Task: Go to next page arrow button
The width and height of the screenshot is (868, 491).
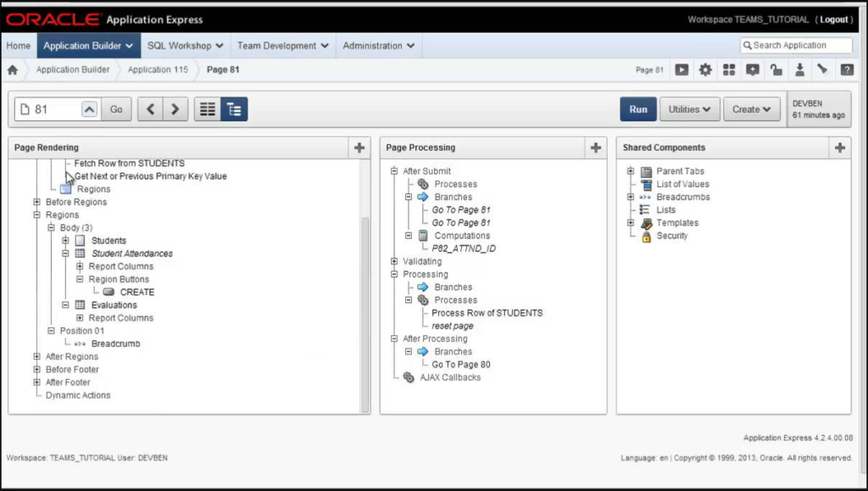Action: [x=175, y=109]
